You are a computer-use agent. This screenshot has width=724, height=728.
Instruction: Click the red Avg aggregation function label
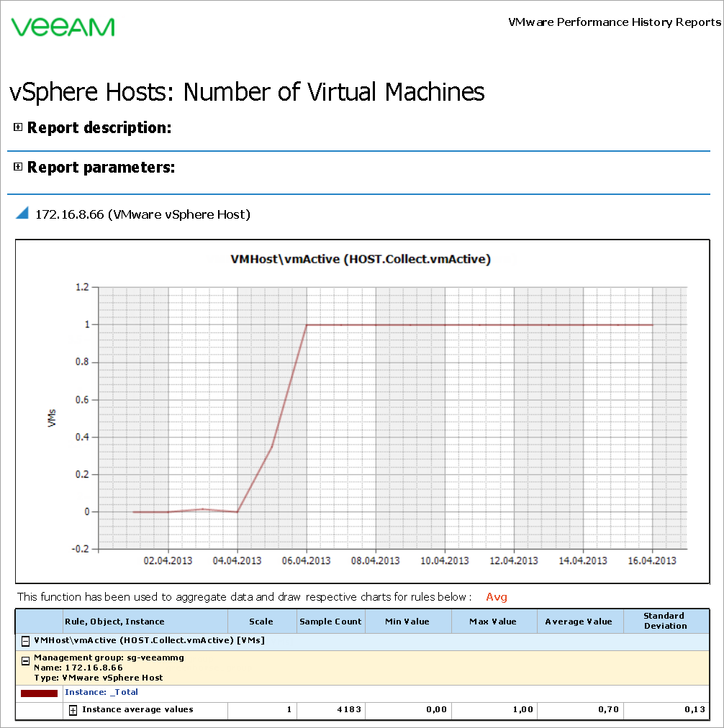(x=497, y=597)
